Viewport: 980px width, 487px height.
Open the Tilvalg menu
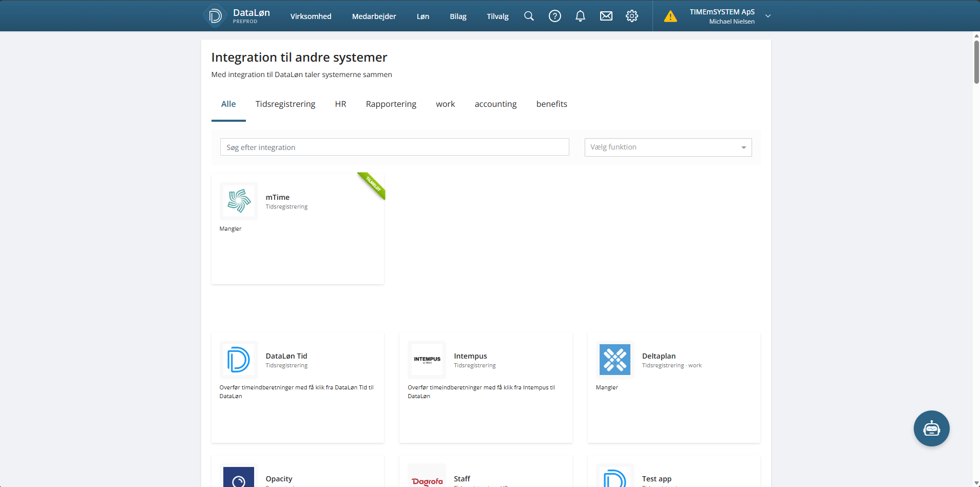pyautogui.click(x=497, y=16)
